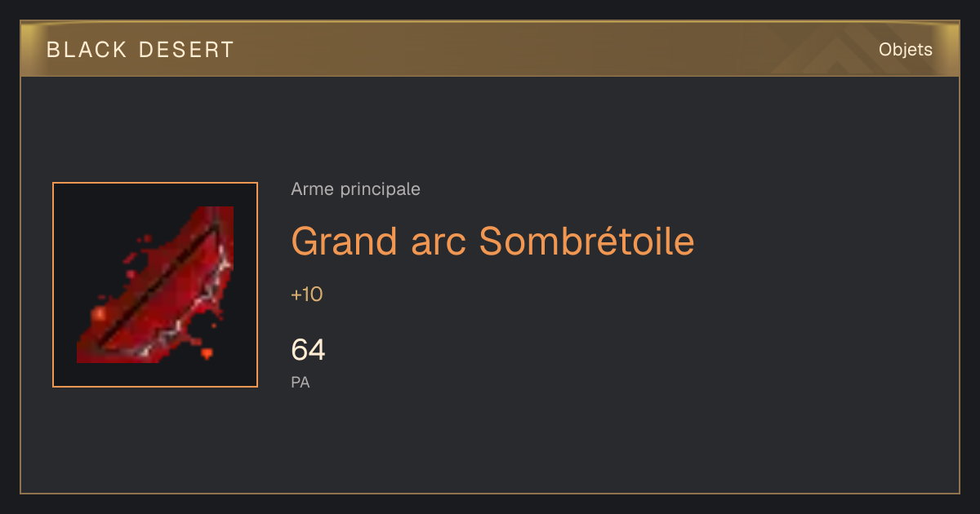This screenshot has height=514, width=980.
Task: Click the Grand arc Sombrétoile item name
Action: [492, 241]
